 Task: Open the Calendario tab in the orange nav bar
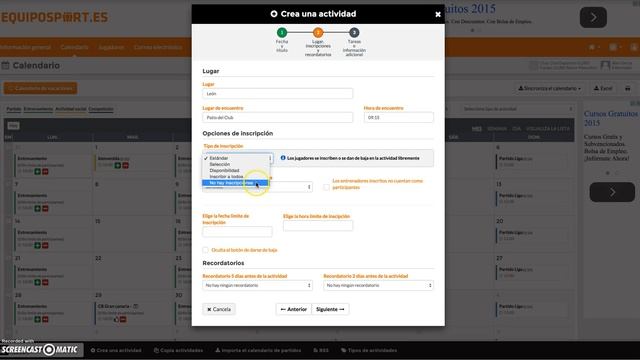(74, 47)
